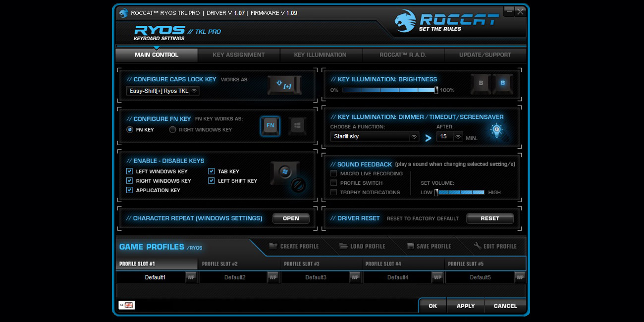Select PROFILE SLOT #4 tab

(403, 264)
